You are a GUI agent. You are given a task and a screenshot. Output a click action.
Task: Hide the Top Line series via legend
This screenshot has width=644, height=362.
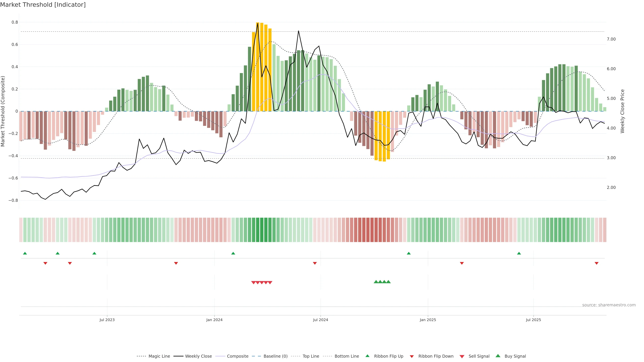pyautogui.click(x=311, y=356)
